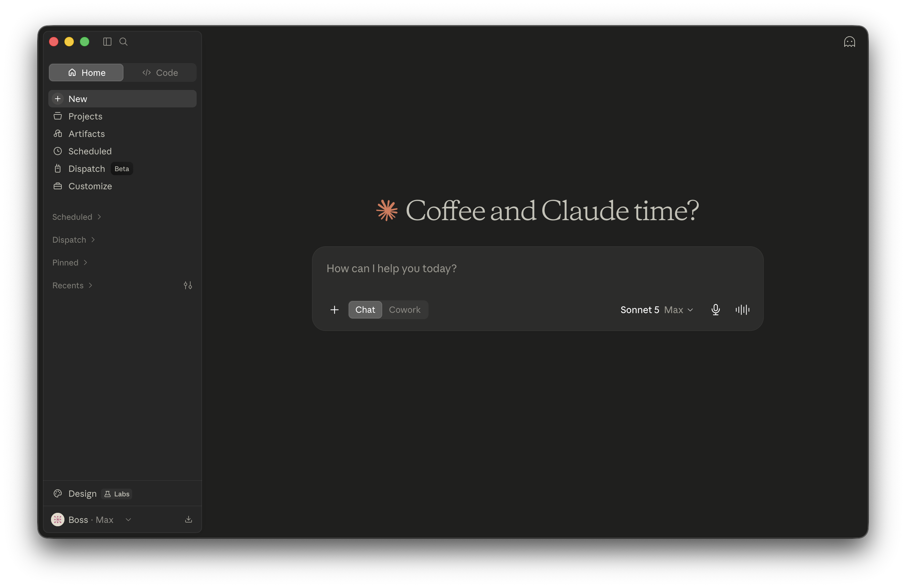Click the Labs flask badge
The height and width of the screenshot is (588, 906).
(117, 494)
